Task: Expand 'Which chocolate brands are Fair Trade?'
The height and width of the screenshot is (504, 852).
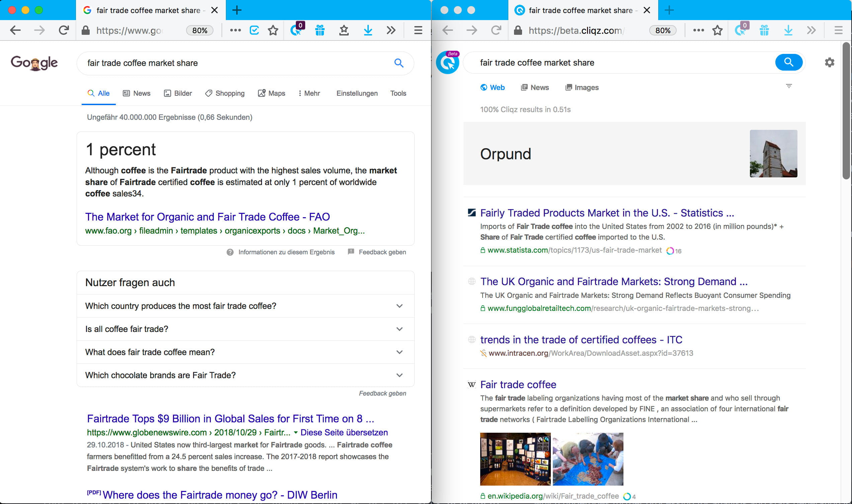Action: 246,375
